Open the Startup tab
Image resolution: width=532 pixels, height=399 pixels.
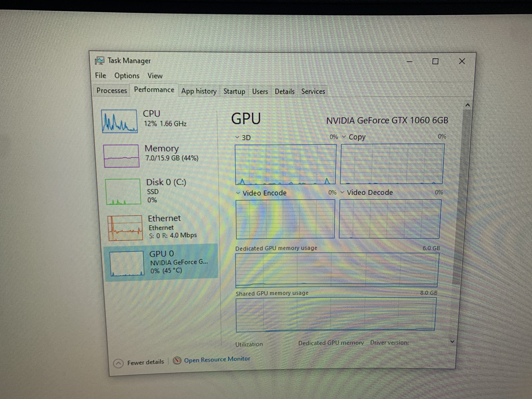pos(234,91)
